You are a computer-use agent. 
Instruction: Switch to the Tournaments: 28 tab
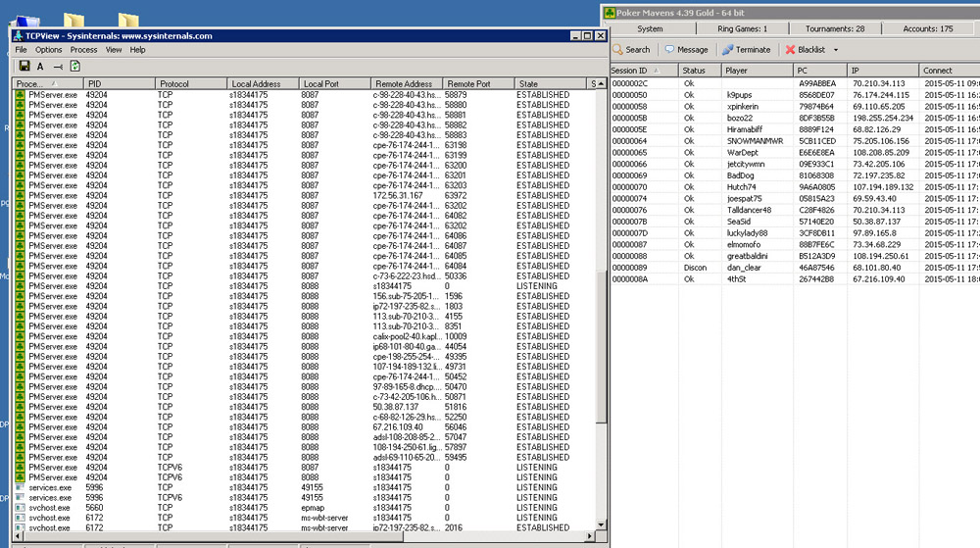coord(834,28)
